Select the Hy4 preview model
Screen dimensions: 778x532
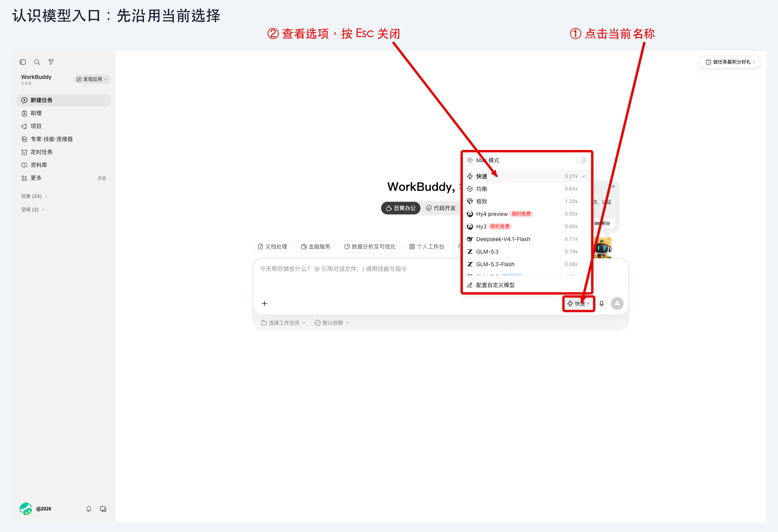point(527,214)
